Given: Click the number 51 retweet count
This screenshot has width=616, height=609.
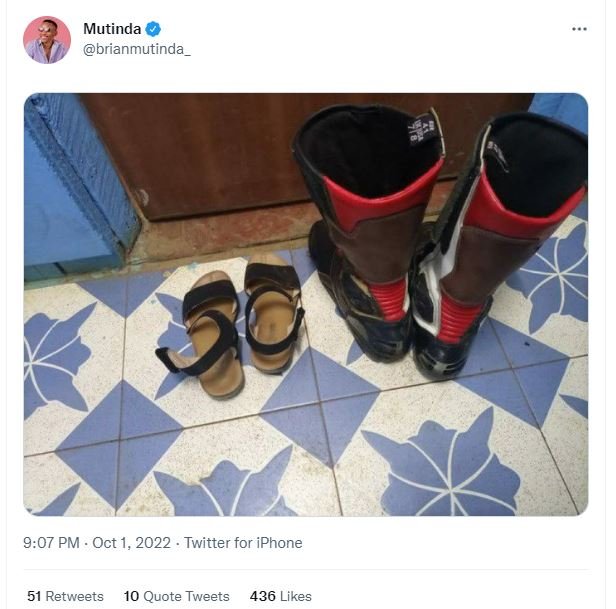Looking at the screenshot, I should pyautogui.click(x=34, y=596).
